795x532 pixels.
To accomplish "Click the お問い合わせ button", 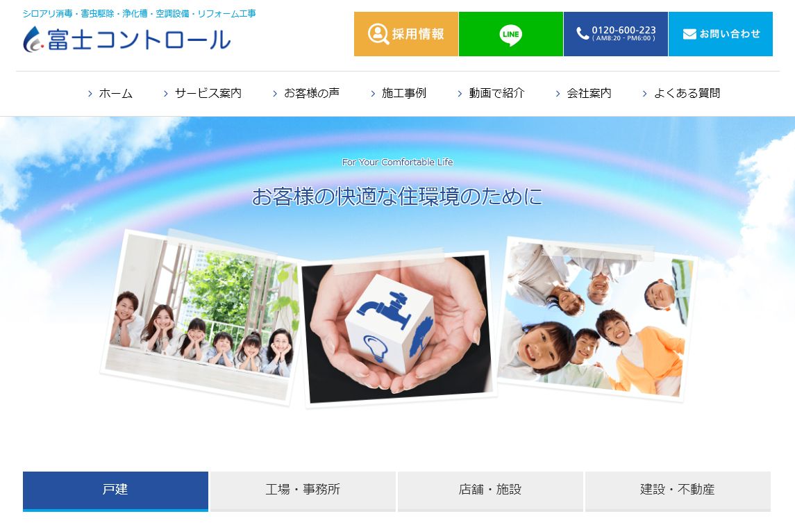I will pos(721,34).
